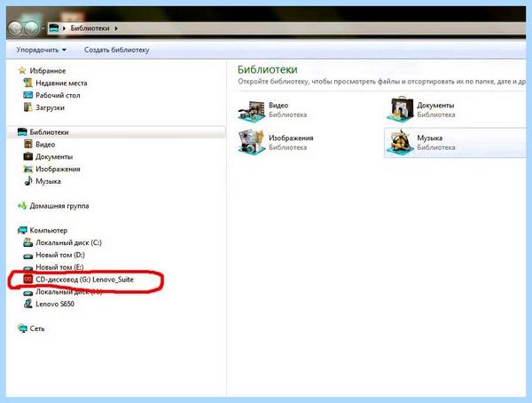
Task: Click the Избранное star icon
Action: [22, 71]
